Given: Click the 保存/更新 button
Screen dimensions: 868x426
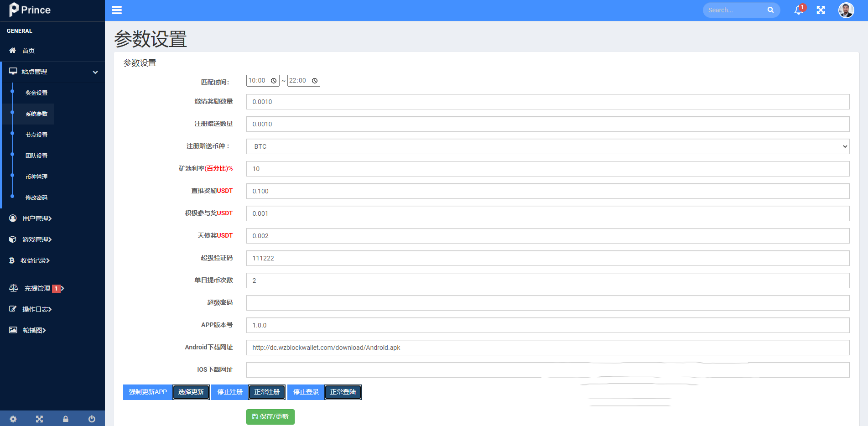Looking at the screenshot, I should (x=270, y=417).
